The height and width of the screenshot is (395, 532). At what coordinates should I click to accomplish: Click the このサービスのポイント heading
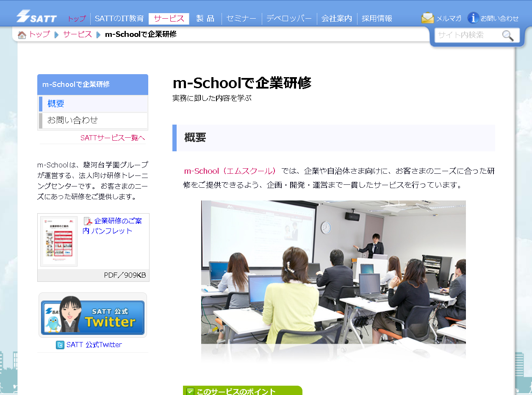[x=242, y=391]
